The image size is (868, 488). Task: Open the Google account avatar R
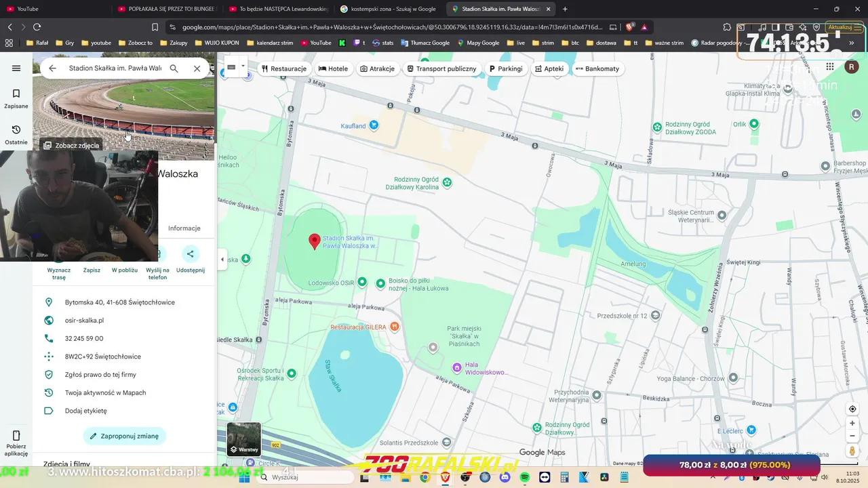[x=852, y=66]
